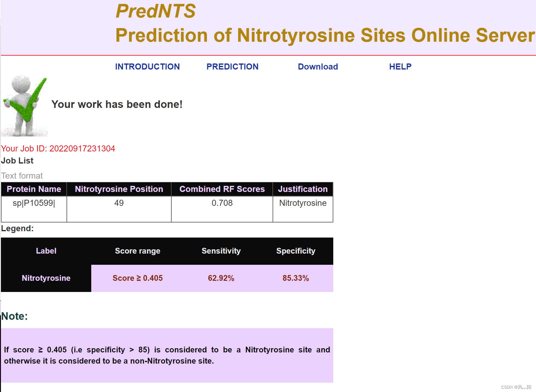
Task: Open the INTRODUCTION menu link
Action: (147, 66)
